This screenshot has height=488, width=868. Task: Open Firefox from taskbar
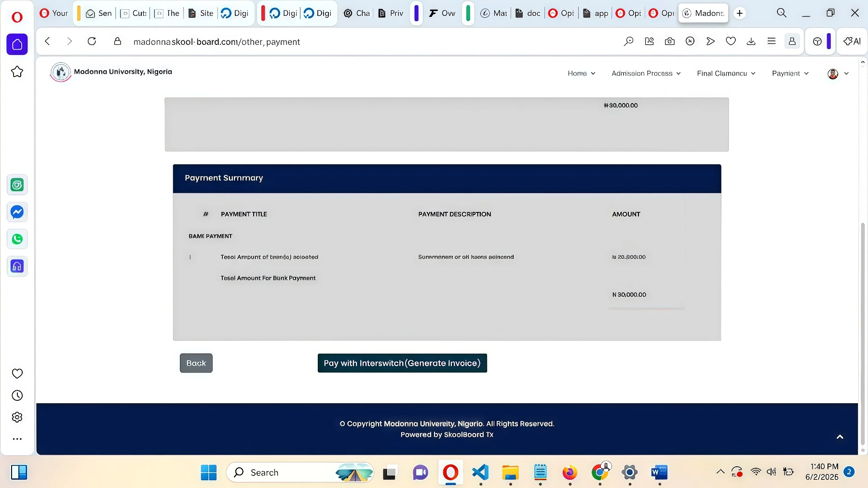[x=570, y=473]
